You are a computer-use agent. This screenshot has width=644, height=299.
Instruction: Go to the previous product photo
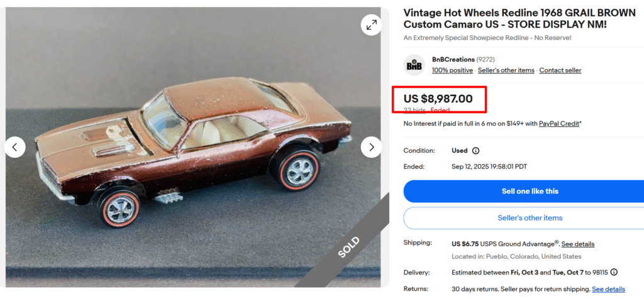click(x=15, y=147)
